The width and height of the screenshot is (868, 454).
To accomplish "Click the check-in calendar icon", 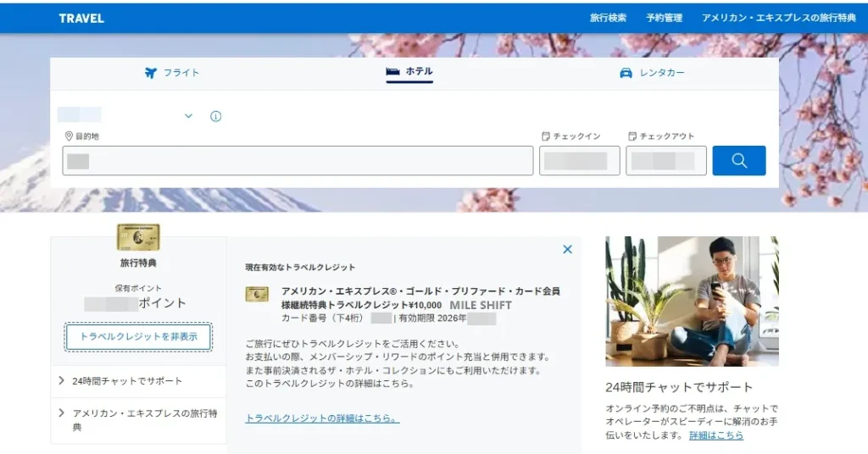I will click(546, 136).
